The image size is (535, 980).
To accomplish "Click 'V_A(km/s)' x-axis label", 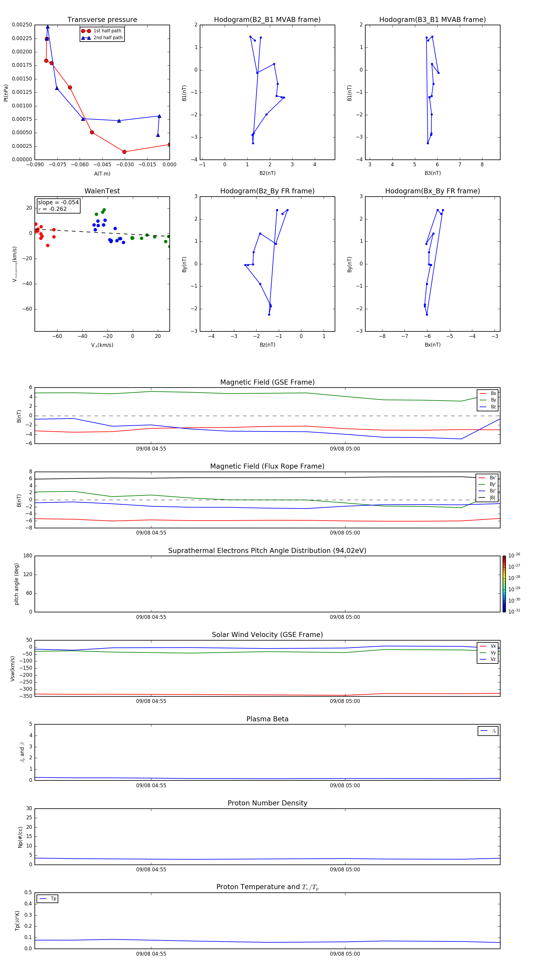I will [x=102, y=345].
